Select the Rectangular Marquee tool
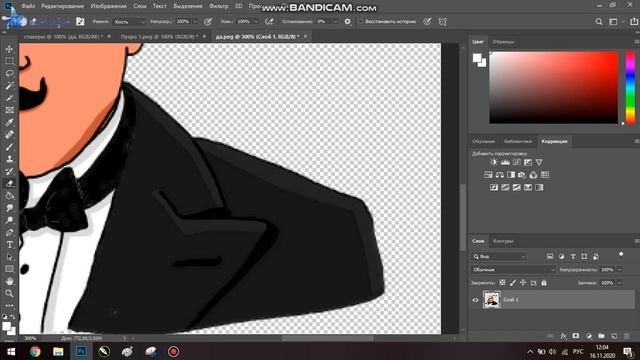 (9, 61)
